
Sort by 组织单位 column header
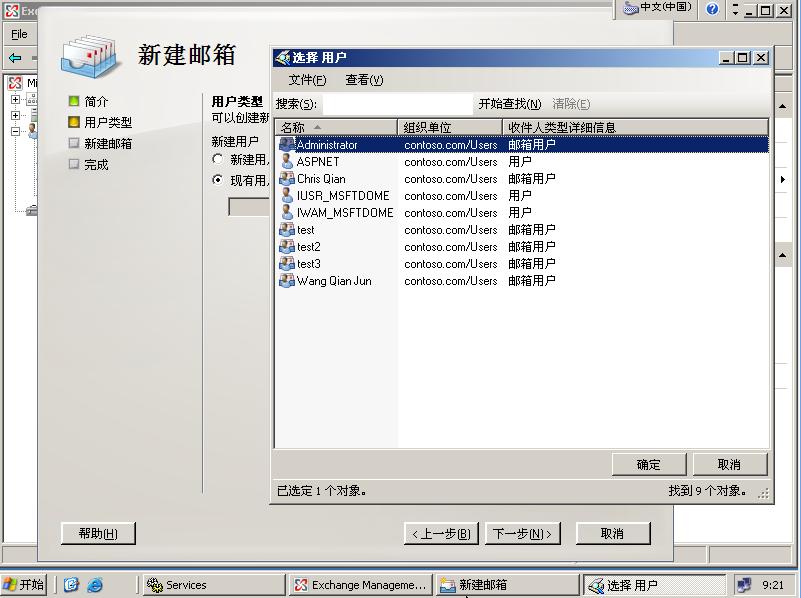449,127
